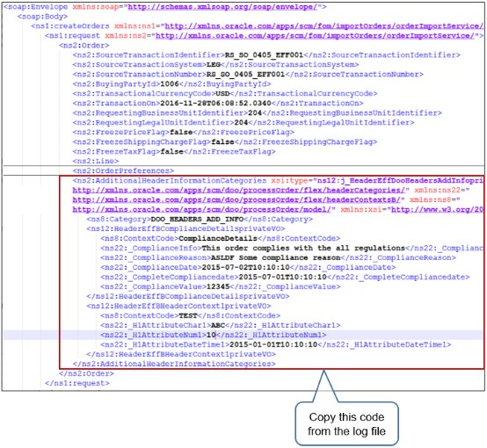Click closing HeaderEffBComplianceDetailsprivateVO tag

[188, 296]
